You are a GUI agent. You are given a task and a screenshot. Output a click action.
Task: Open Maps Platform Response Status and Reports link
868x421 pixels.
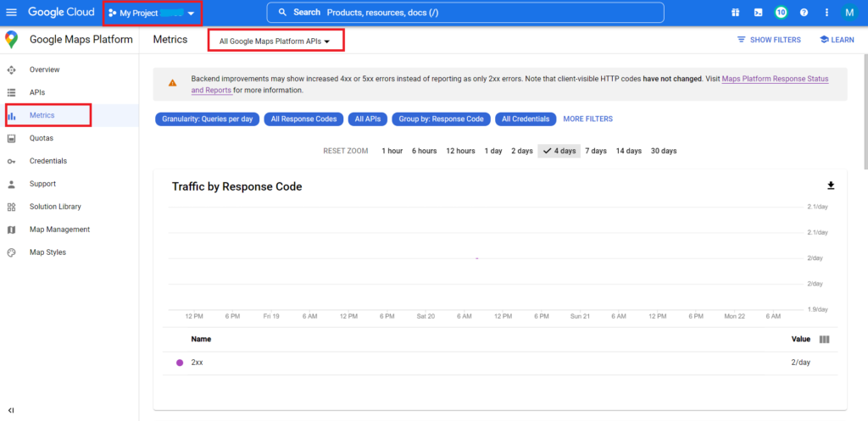coord(775,79)
